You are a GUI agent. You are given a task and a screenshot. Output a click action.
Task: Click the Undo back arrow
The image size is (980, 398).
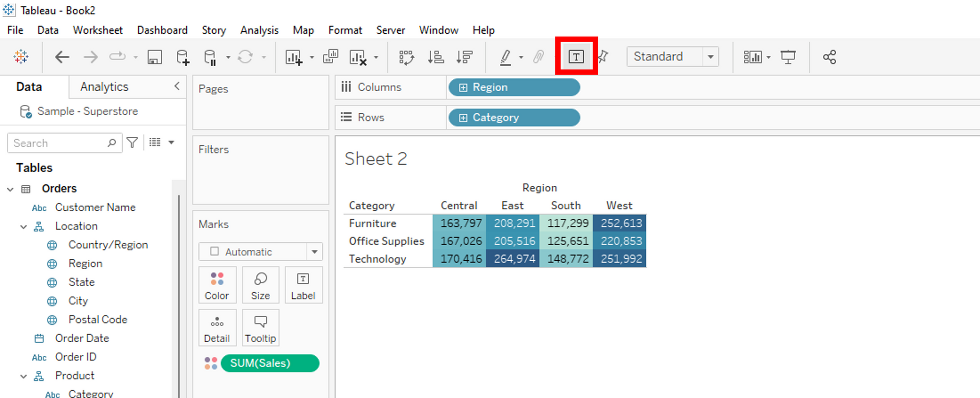[62, 57]
